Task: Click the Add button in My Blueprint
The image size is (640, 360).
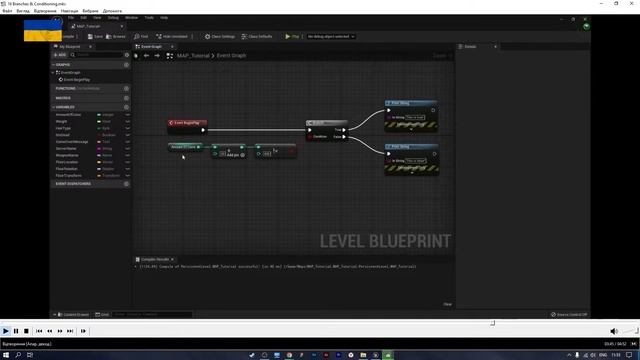Action: (60, 55)
